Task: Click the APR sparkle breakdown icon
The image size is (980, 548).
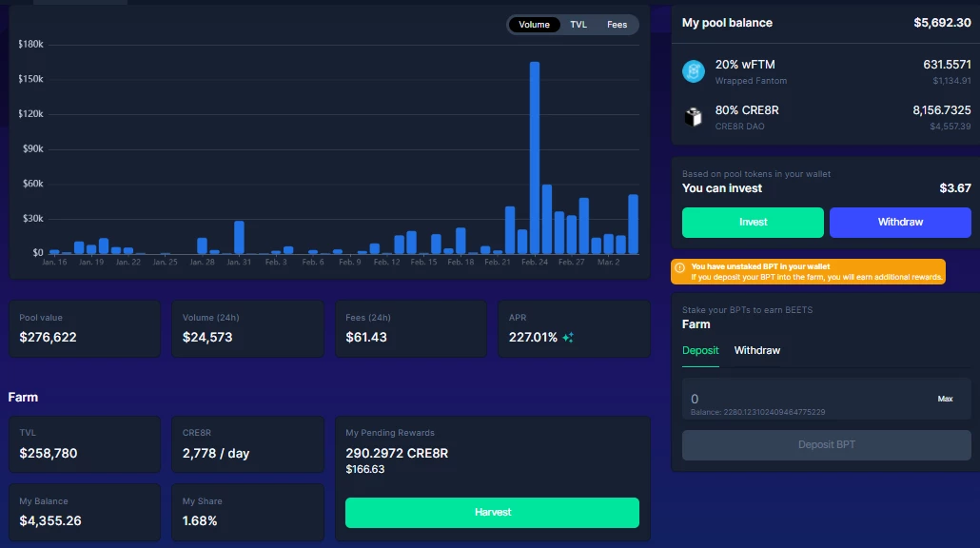Action: (x=567, y=338)
